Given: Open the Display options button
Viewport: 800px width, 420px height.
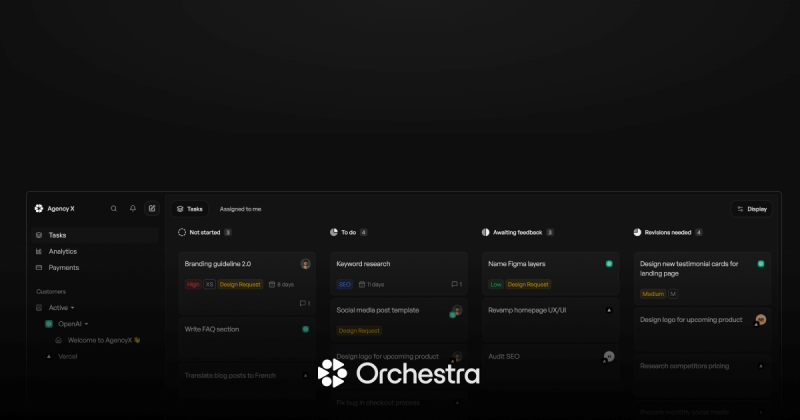Looking at the screenshot, I should coord(752,209).
